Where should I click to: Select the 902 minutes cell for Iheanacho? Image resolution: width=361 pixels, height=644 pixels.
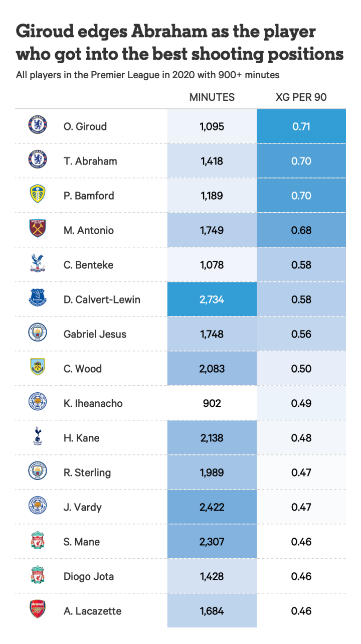click(212, 403)
